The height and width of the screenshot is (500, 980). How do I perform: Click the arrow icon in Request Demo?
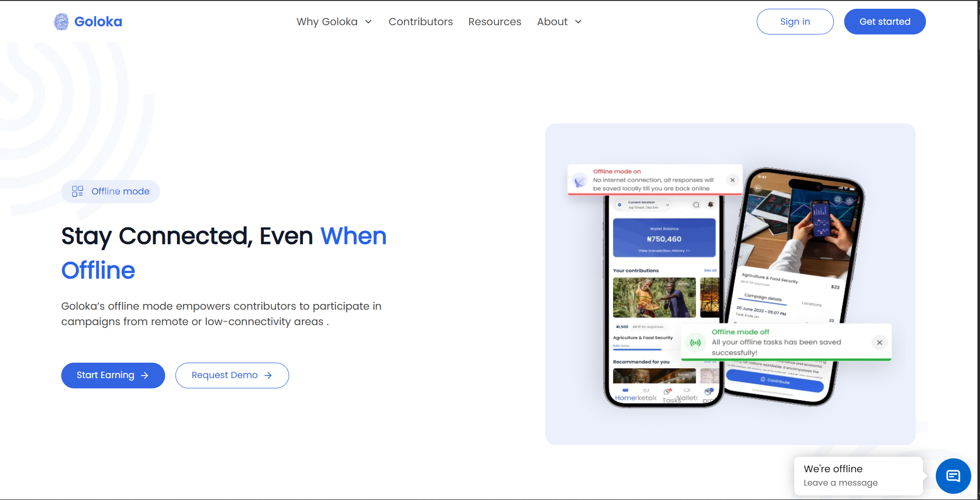click(268, 376)
